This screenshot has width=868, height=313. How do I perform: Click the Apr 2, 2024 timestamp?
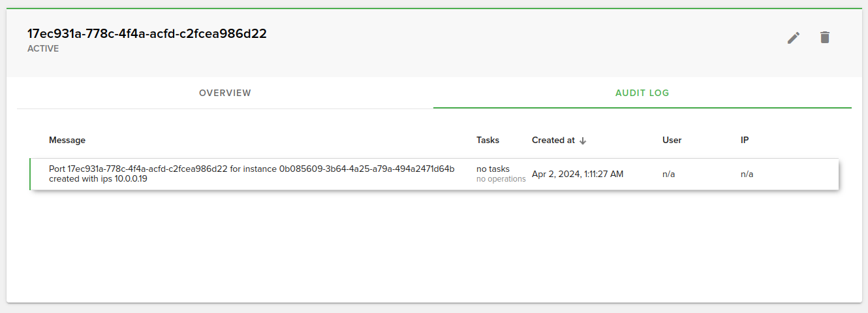[x=578, y=174]
